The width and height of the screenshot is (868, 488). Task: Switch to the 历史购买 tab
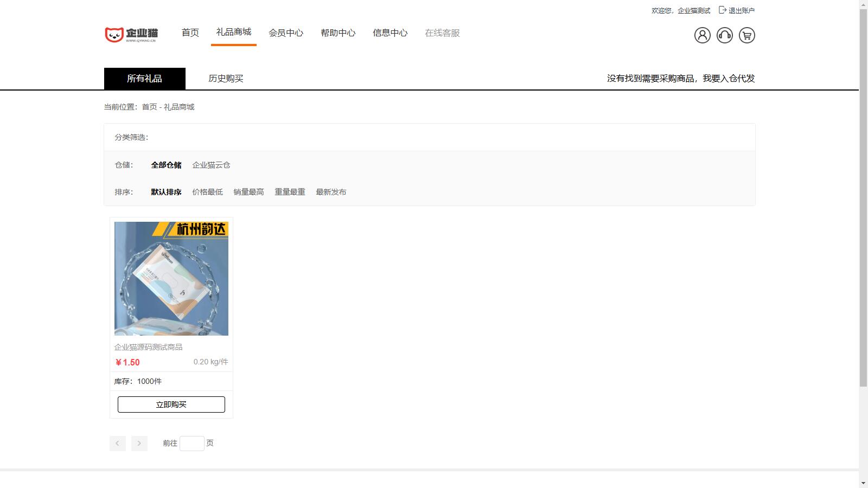(x=226, y=79)
